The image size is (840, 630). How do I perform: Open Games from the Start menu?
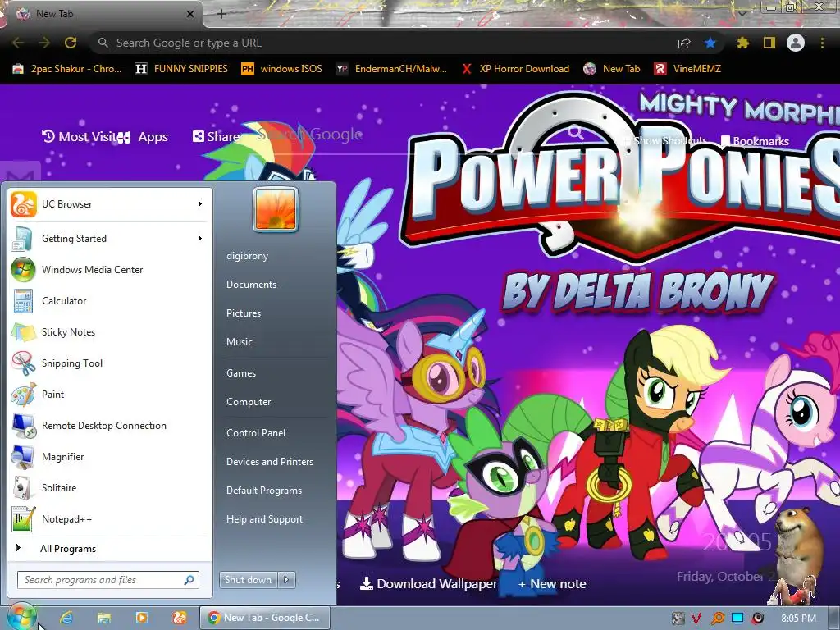coord(241,373)
